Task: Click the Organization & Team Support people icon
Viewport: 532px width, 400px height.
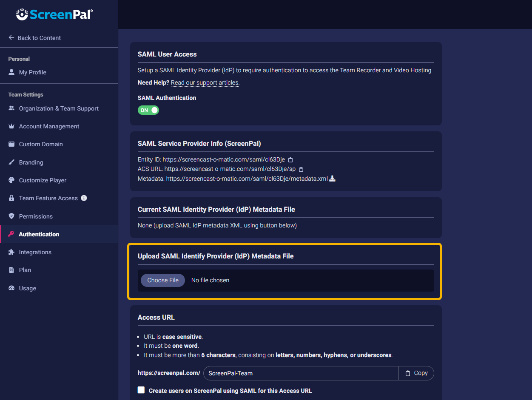Action: (x=11, y=108)
